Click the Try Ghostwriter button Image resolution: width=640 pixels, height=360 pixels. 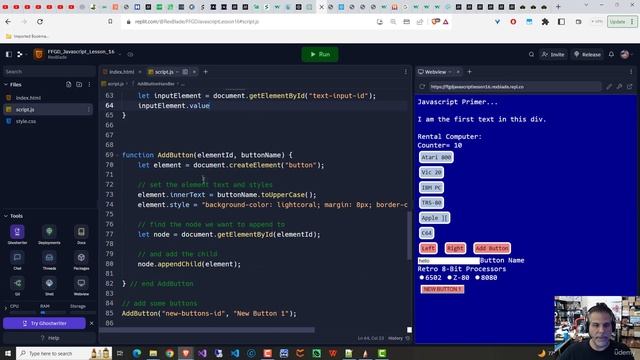[44, 323]
